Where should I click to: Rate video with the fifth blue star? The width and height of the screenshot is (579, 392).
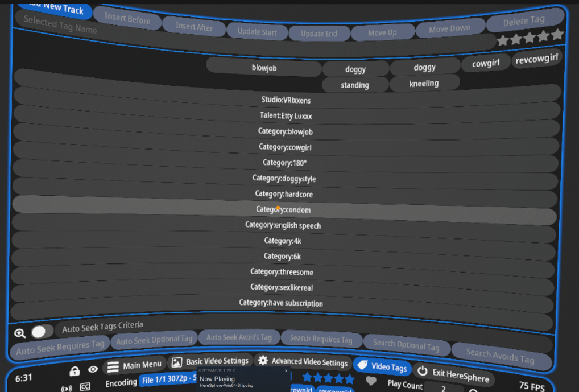point(350,379)
